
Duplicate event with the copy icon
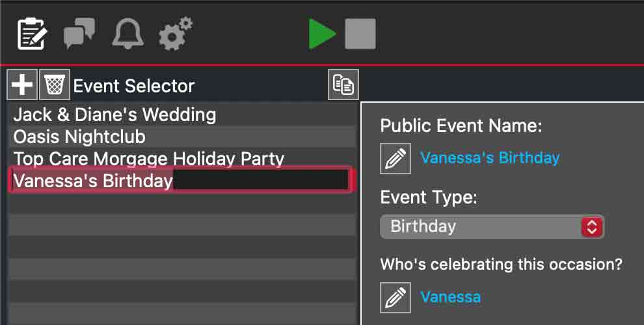343,85
